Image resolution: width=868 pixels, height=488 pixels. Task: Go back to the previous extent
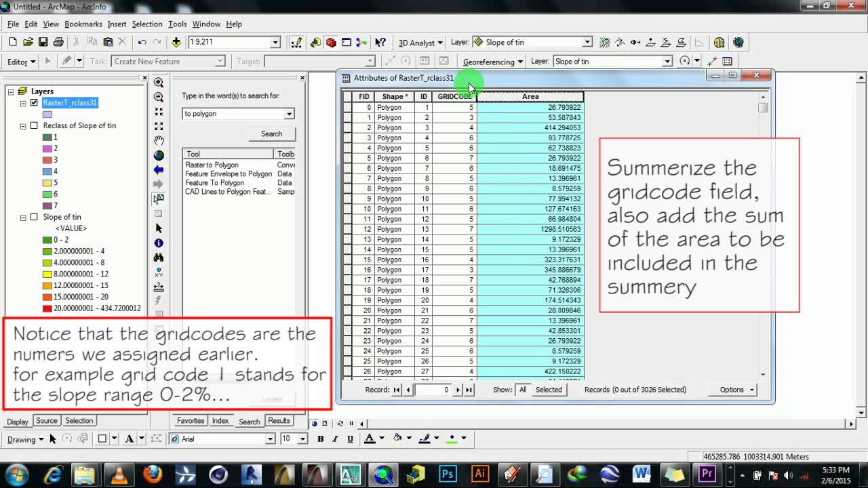pyautogui.click(x=159, y=169)
